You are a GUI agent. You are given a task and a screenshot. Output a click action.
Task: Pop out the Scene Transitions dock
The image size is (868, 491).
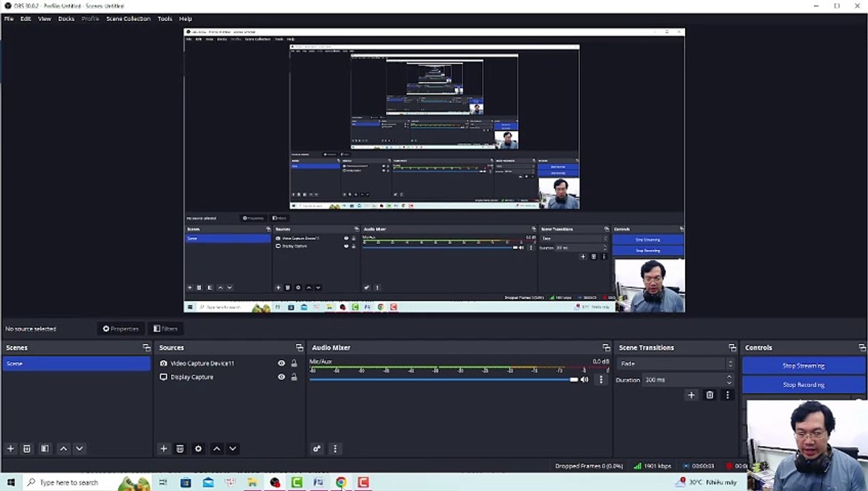tap(732, 348)
